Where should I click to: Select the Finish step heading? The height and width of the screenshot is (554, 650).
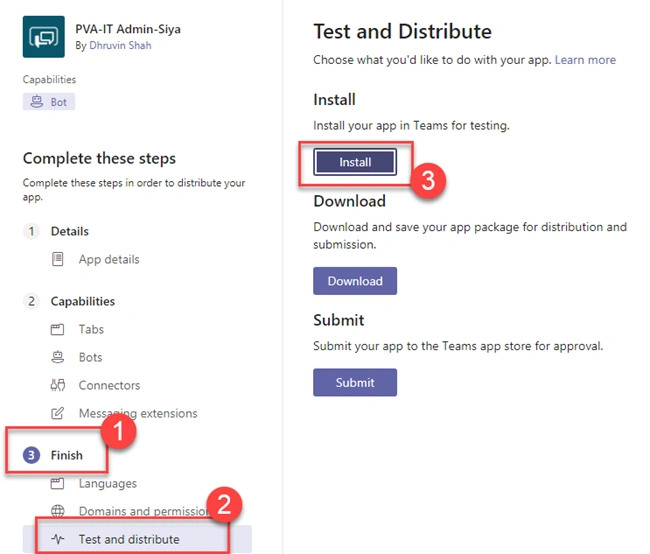click(67, 455)
